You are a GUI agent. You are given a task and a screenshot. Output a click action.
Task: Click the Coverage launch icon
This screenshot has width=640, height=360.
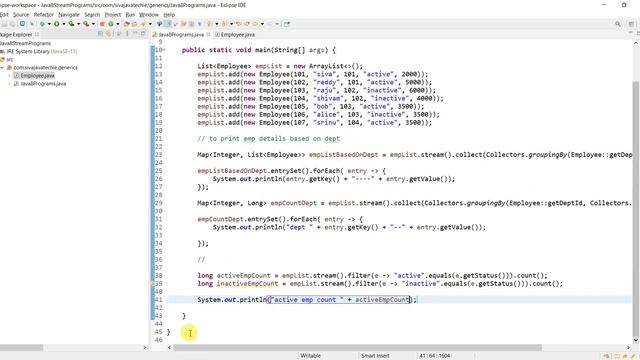[x=71, y=24]
